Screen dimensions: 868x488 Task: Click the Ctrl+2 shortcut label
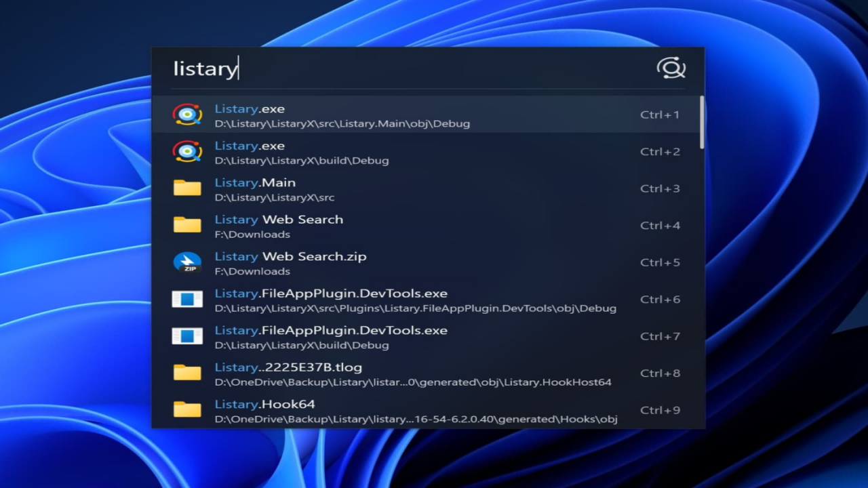[x=660, y=152]
